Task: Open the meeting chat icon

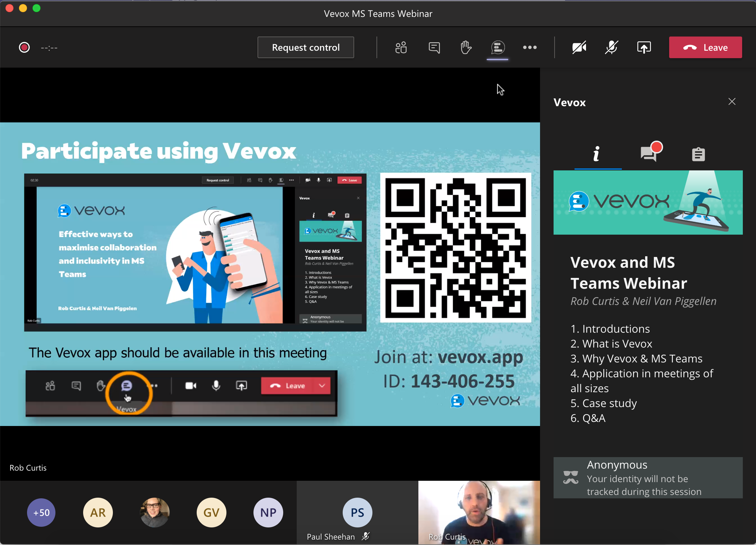Action: pos(434,47)
